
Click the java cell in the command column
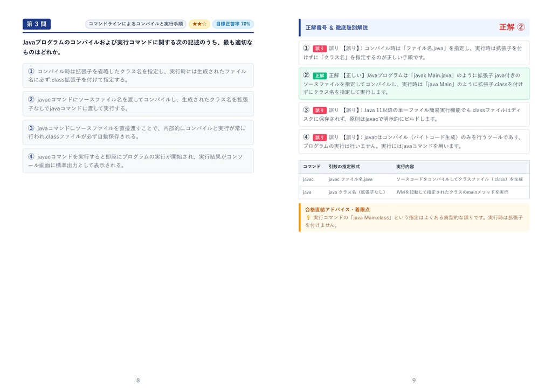click(x=307, y=192)
